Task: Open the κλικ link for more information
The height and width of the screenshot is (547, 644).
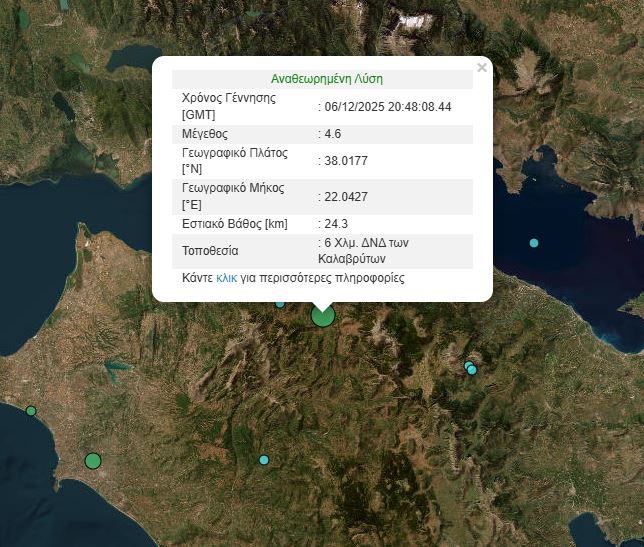Action: click(x=226, y=278)
